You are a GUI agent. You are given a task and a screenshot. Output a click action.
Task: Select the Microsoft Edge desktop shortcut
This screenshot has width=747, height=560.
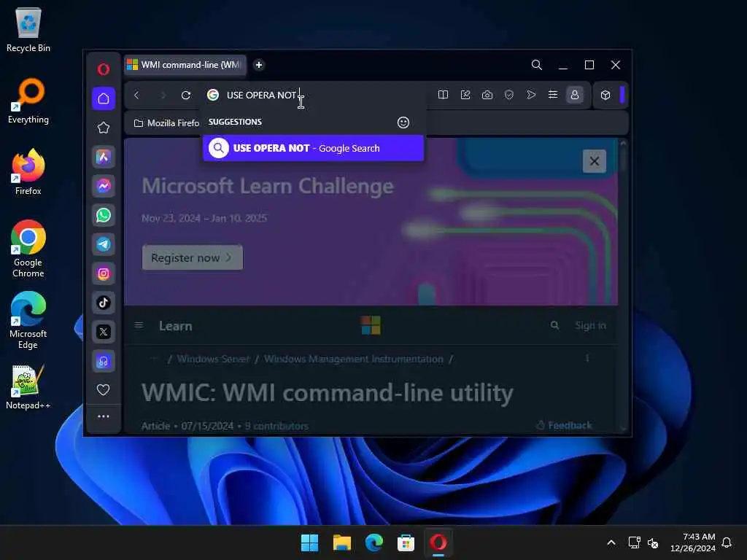click(x=28, y=320)
